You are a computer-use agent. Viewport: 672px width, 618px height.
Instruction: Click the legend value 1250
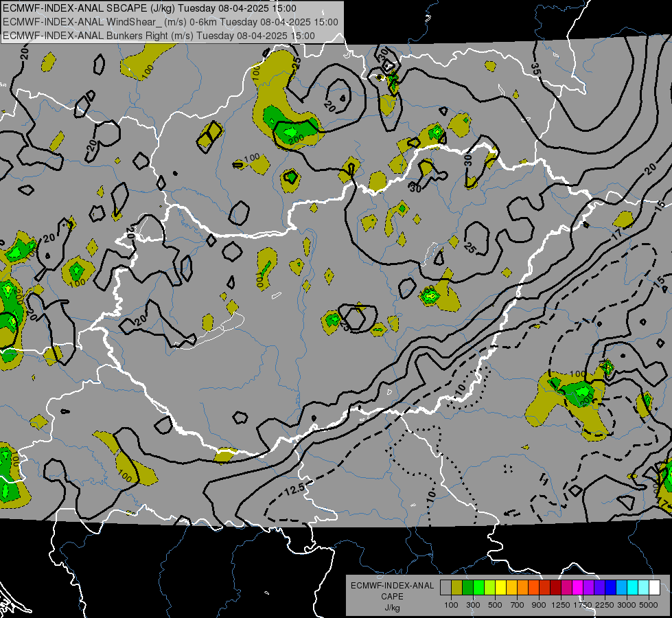561,605
